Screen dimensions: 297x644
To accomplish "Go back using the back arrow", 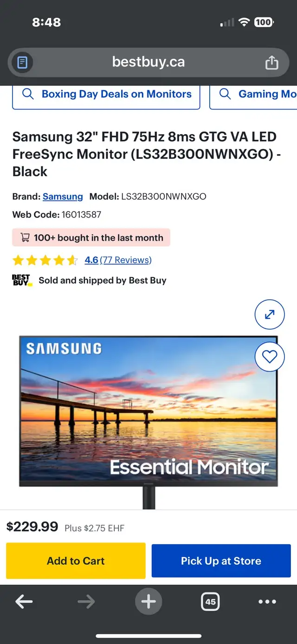I will tap(24, 601).
